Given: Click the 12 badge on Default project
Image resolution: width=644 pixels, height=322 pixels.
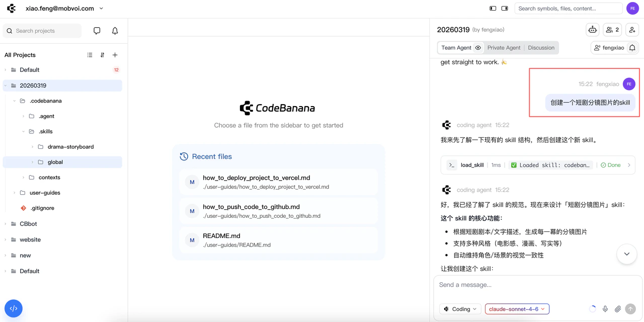Looking at the screenshot, I should click(x=116, y=70).
